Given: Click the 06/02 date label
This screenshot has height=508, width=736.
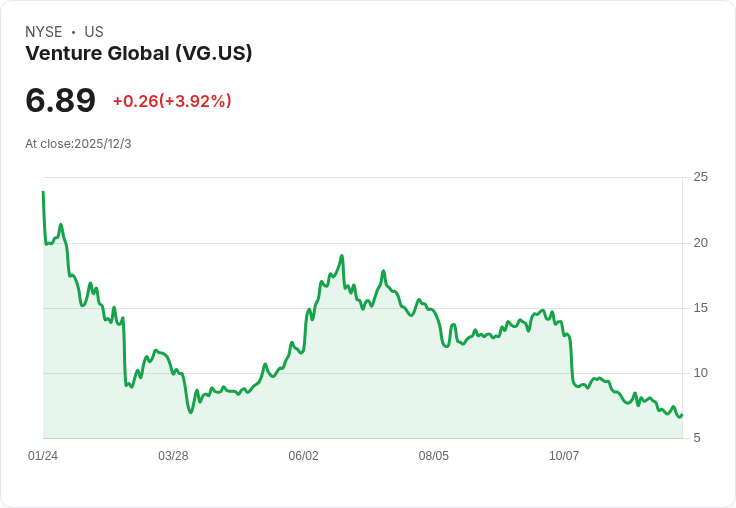Looking at the screenshot, I should (x=303, y=456).
